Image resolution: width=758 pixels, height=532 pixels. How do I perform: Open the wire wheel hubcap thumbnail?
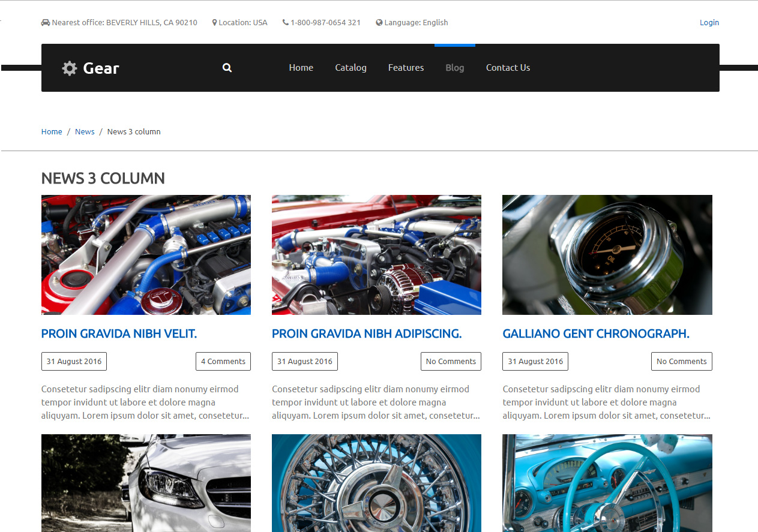coord(376,483)
